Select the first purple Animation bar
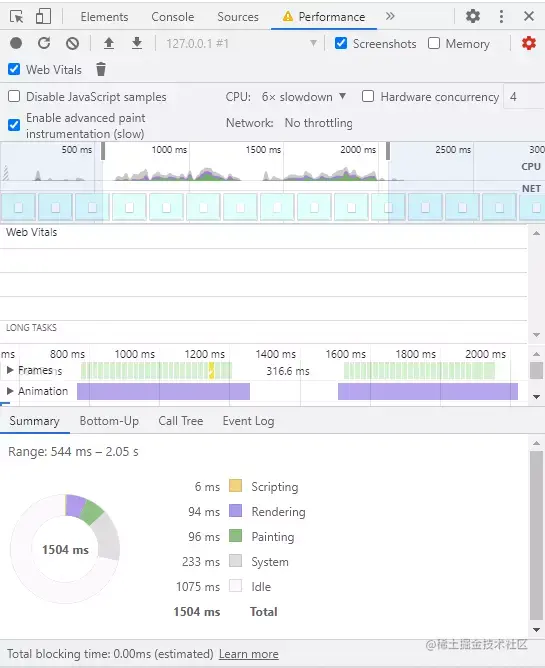Image resolution: width=545 pixels, height=668 pixels. (163, 391)
